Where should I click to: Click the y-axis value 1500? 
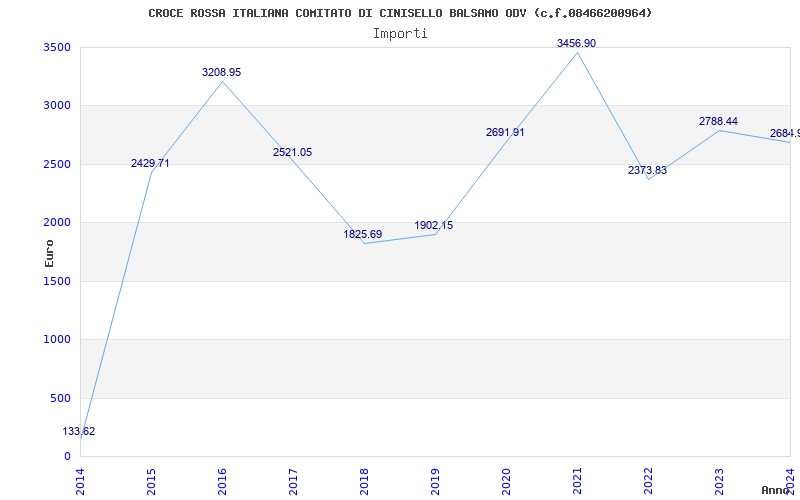tap(58, 281)
